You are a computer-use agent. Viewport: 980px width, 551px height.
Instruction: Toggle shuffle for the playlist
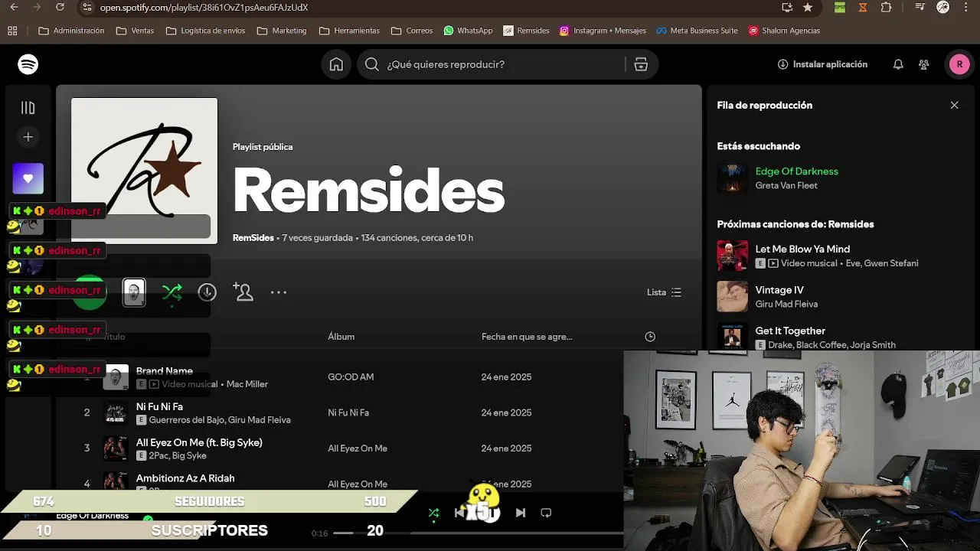point(172,292)
